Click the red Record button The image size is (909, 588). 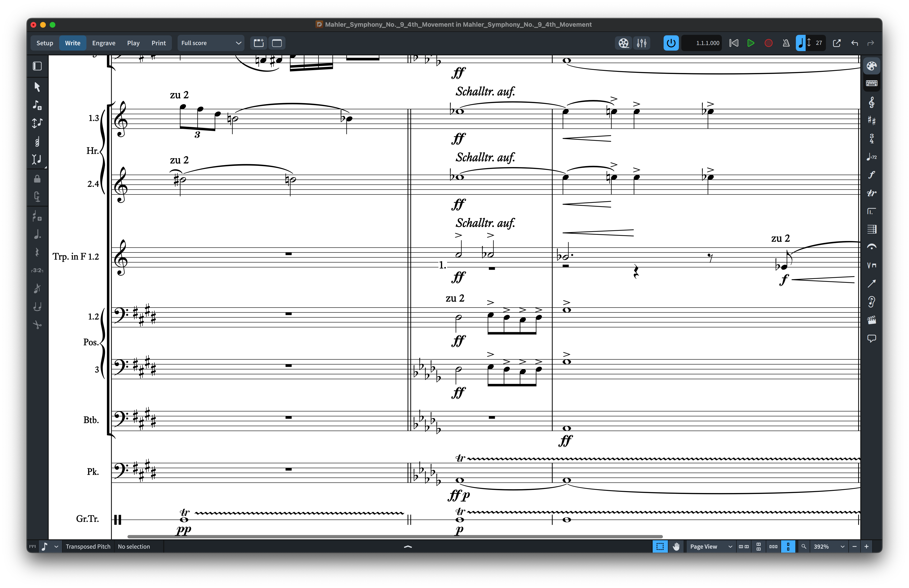click(x=768, y=43)
